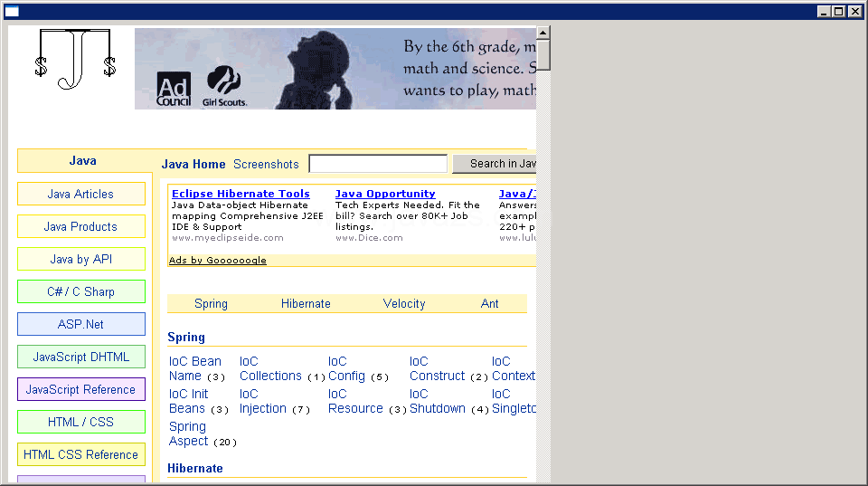Go to ASP.Net section
The width and height of the screenshot is (868, 486).
click(80, 324)
